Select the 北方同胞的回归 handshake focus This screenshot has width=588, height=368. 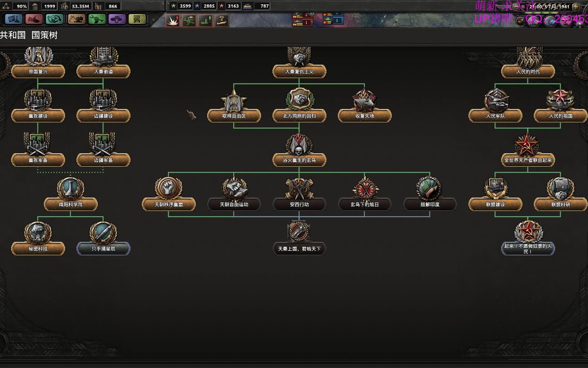(x=299, y=116)
